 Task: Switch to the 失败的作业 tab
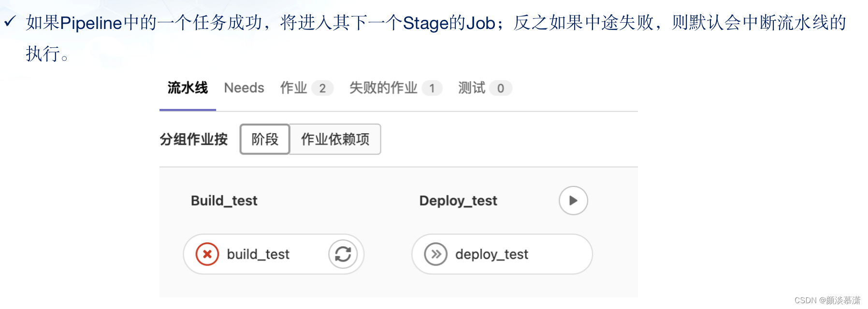click(384, 88)
